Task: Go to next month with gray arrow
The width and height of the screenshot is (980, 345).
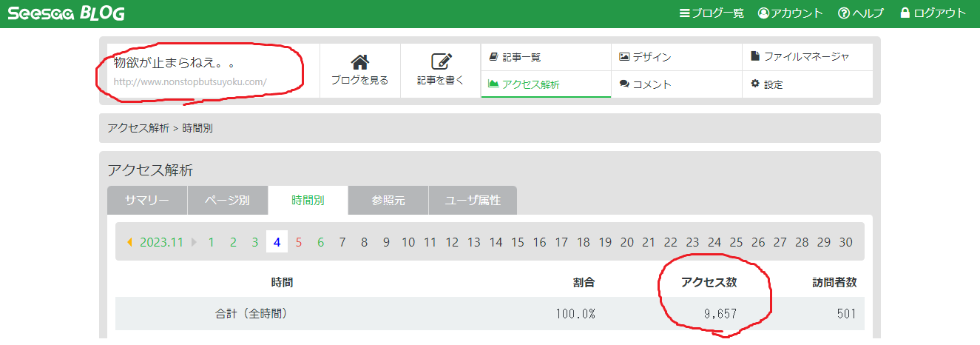Action: (195, 242)
